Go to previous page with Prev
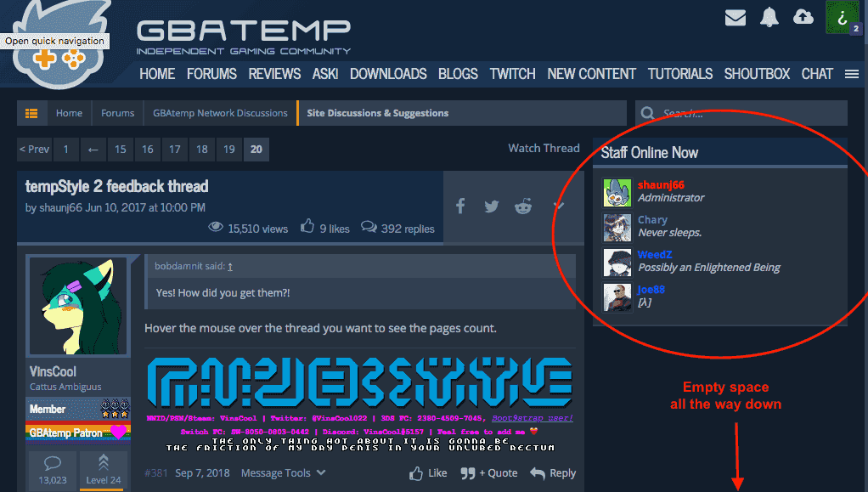This screenshot has width=868, height=492. click(34, 150)
